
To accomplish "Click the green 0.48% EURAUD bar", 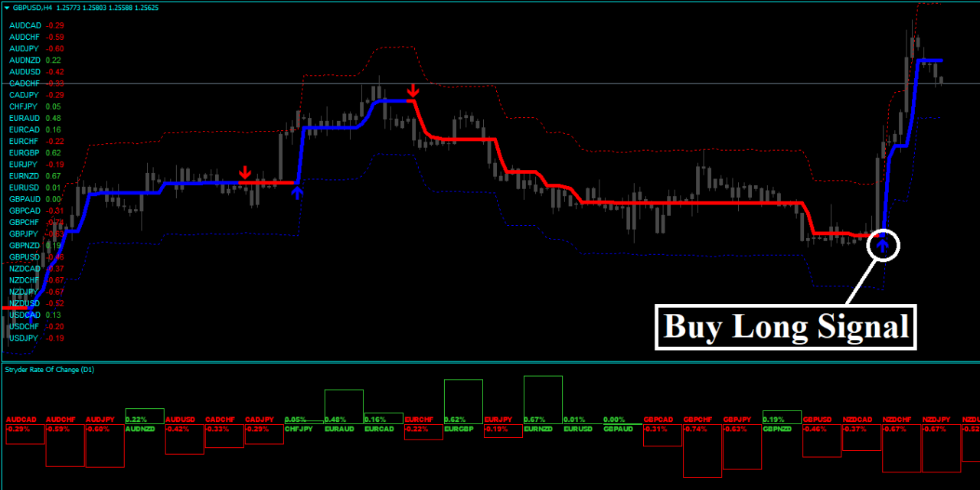I will coord(344,407).
